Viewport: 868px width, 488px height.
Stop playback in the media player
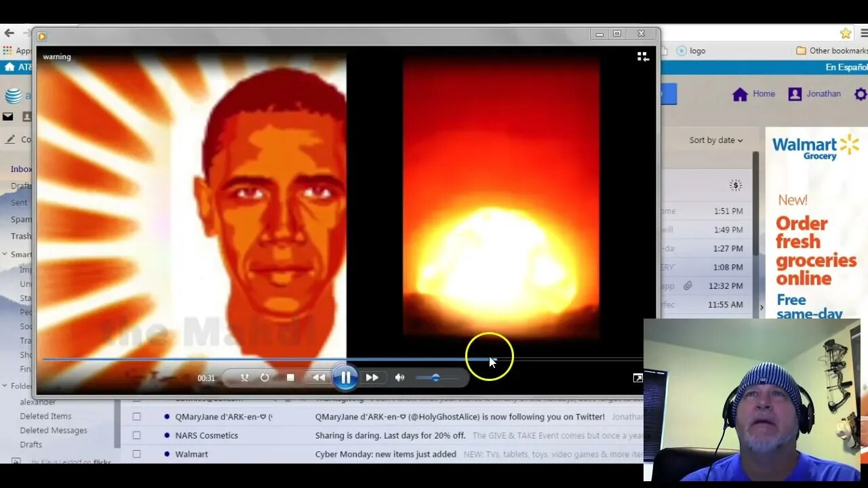click(290, 378)
